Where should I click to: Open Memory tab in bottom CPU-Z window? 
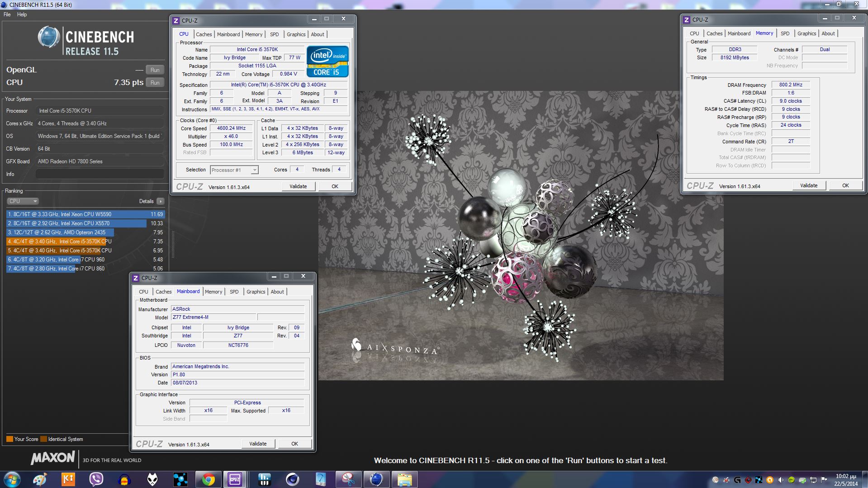213,292
